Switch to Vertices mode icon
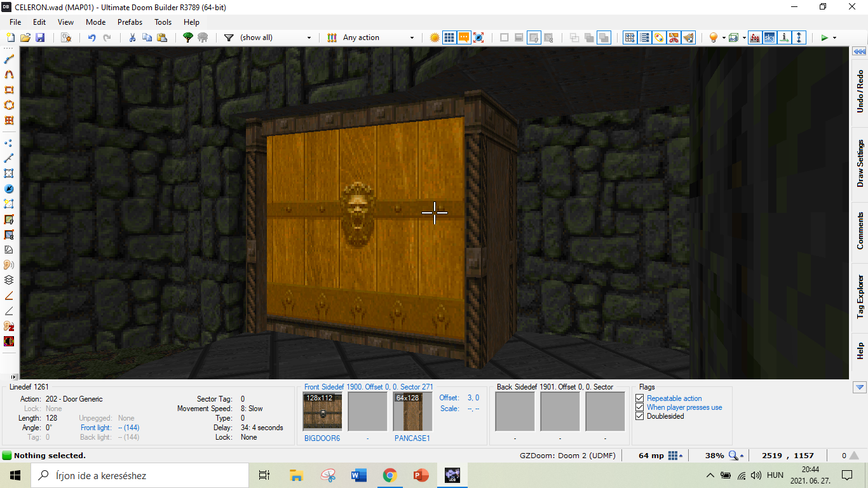Viewport: 868px width, 488px height. pyautogui.click(x=10, y=143)
